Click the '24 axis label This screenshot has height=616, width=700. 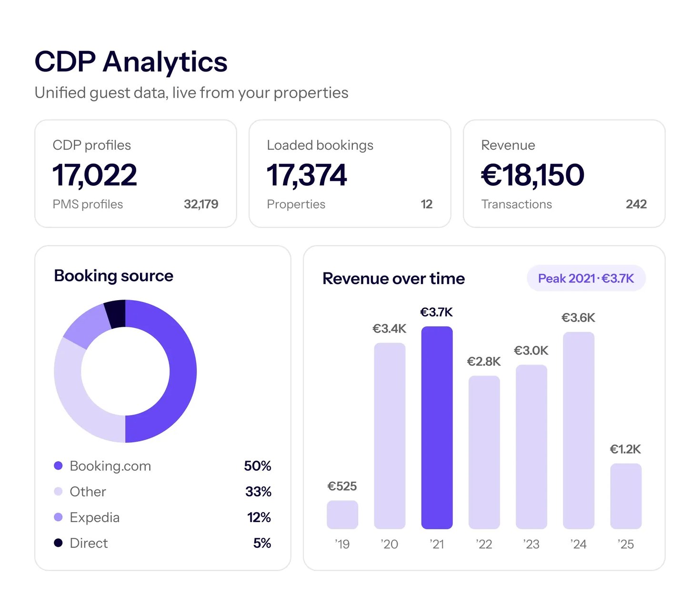click(x=579, y=544)
